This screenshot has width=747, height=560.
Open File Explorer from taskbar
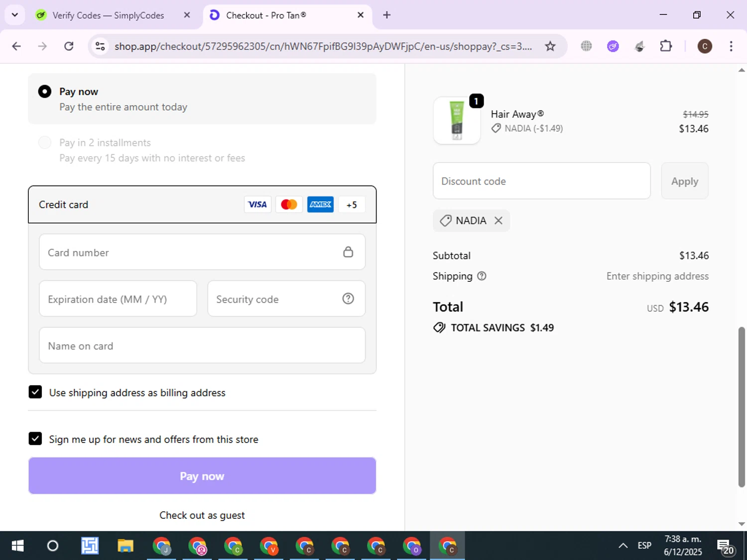[x=125, y=546]
